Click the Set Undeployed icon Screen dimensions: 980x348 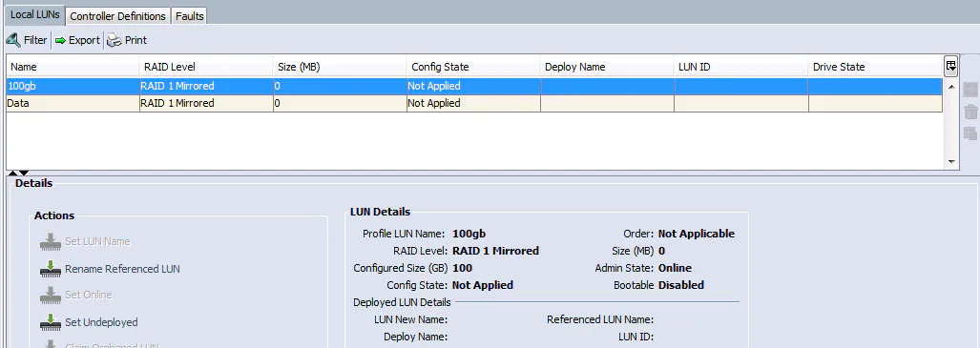coord(50,321)
